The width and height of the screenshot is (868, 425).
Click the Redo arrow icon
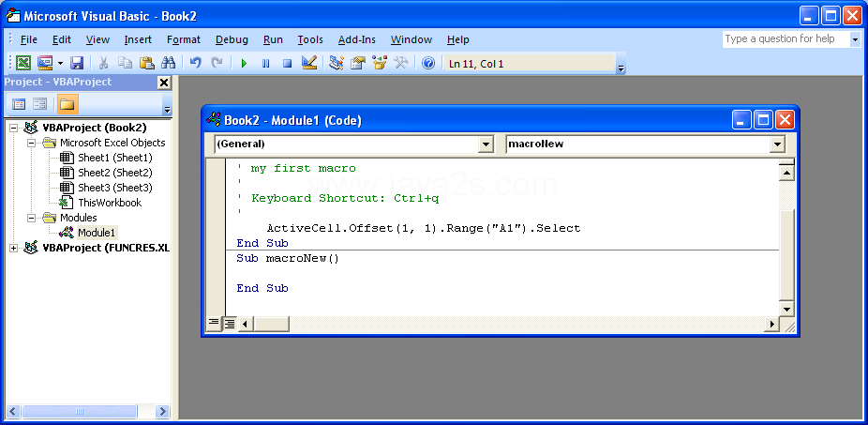point(217,63)
